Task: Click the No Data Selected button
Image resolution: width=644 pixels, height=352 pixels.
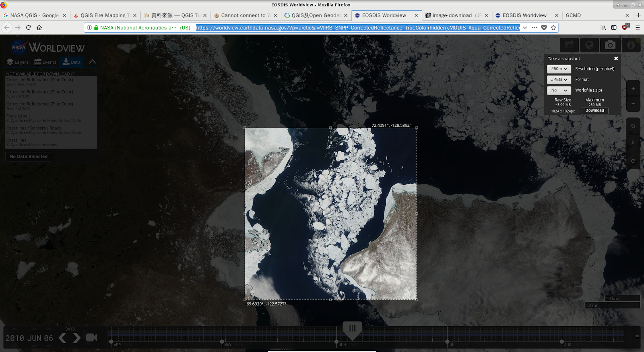Action: (x=29, y=157)
